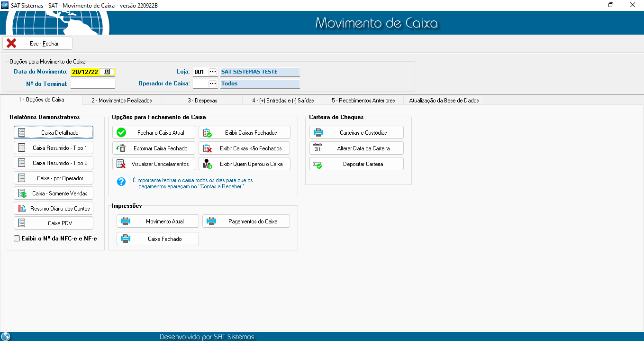The height and width of the screenshot is (341, 644).
Task: Click the dollar icon on Caixa - Somente Vendas
Action: [x=22, y=194]
